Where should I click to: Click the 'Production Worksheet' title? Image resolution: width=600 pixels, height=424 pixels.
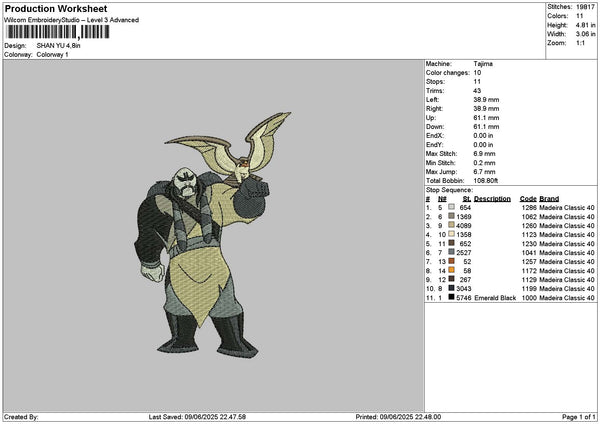click(56, 8)
